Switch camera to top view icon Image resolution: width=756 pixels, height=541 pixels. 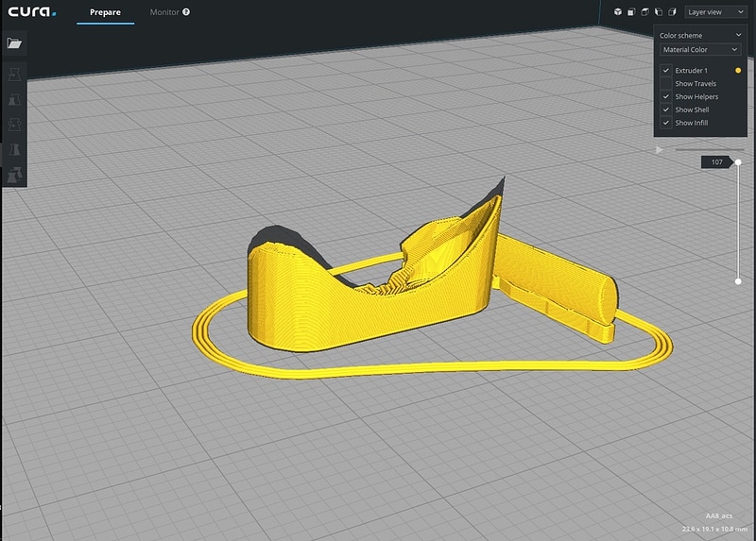[x=644, y=12]
